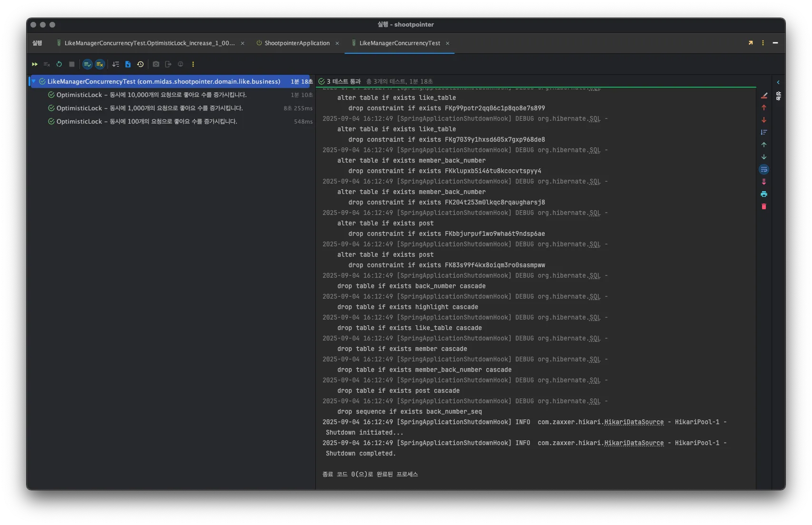Click the red pencil icon in the console gutter
Viewport: 812px width, 525px height.
pyautogui.click(x=764, y=96)
